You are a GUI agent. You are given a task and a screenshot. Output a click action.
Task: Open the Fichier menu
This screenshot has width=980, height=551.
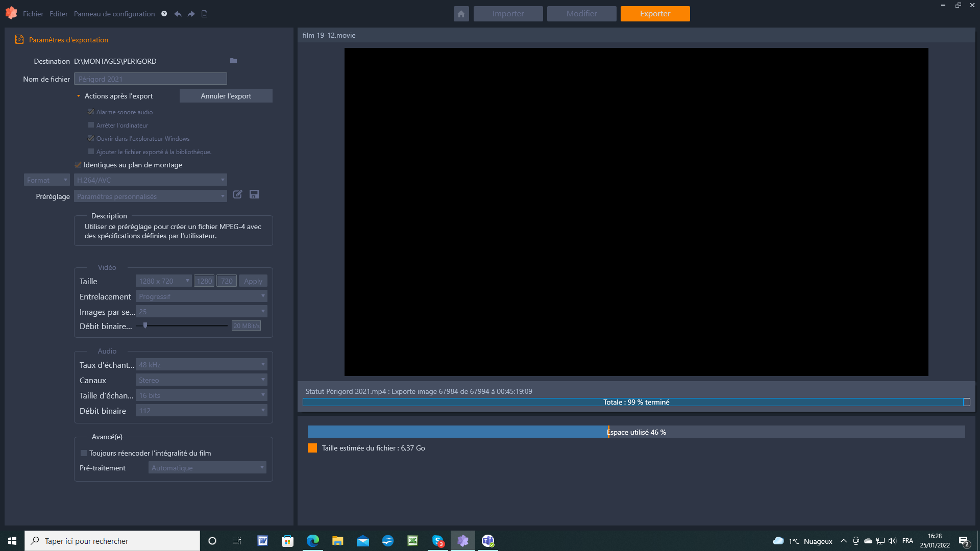click(x=33, y=14)
